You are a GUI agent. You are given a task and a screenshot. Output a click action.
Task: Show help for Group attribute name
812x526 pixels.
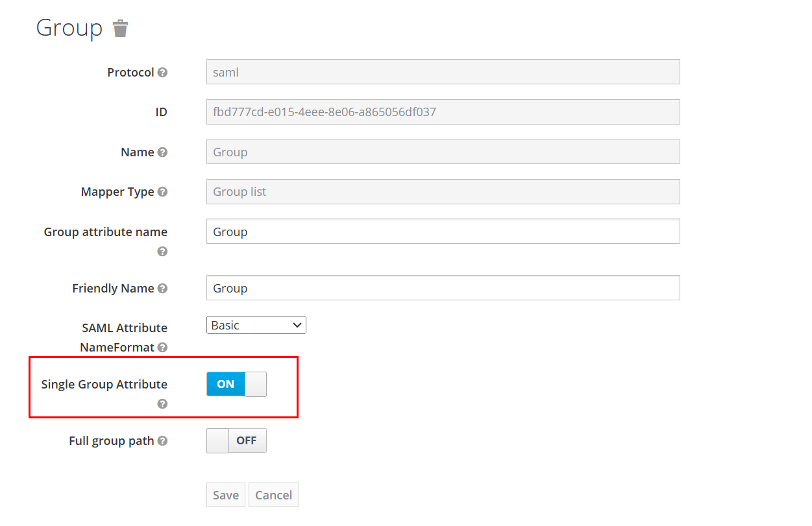click(x=163, y=252)
